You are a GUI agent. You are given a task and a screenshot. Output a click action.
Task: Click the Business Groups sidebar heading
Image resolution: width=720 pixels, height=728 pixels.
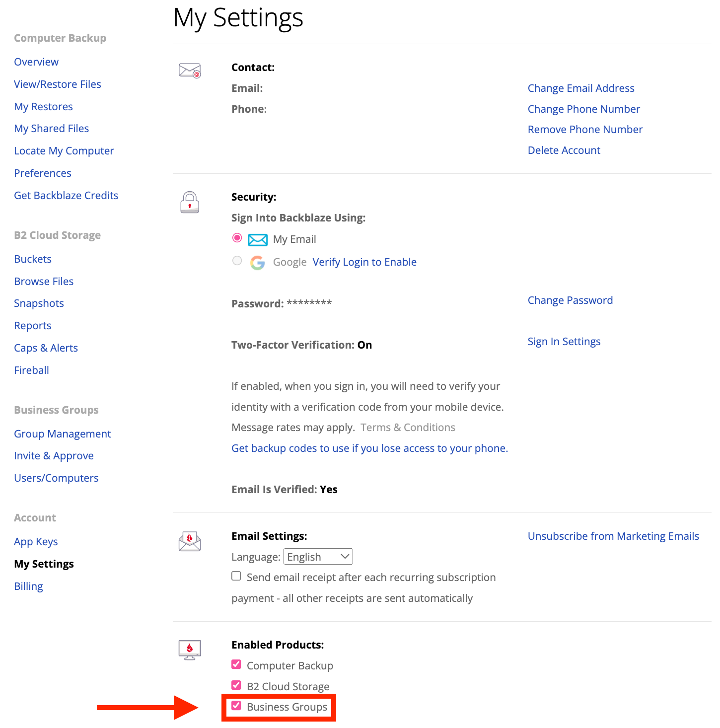click(x=56, y=410)
